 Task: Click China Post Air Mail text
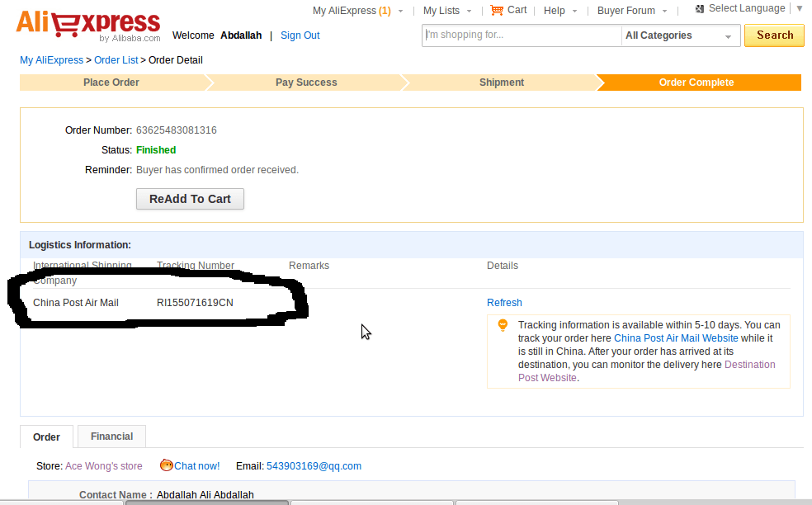click(x=76, y=303)
